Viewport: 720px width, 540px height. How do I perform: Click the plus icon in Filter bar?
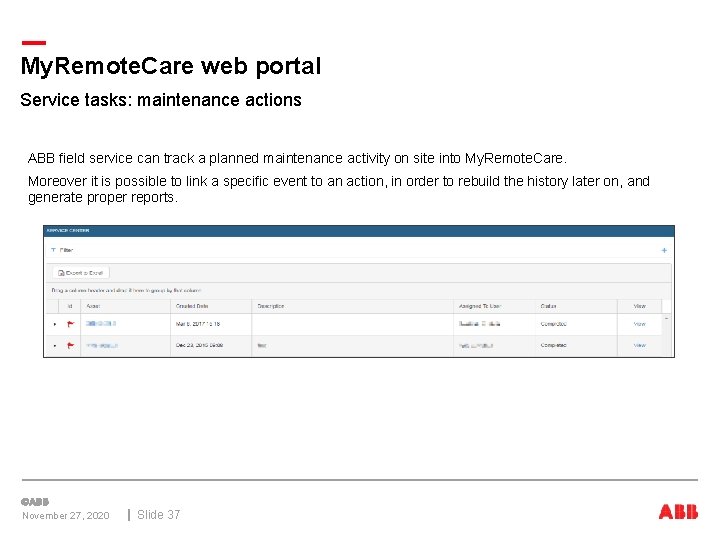(664, 250)
